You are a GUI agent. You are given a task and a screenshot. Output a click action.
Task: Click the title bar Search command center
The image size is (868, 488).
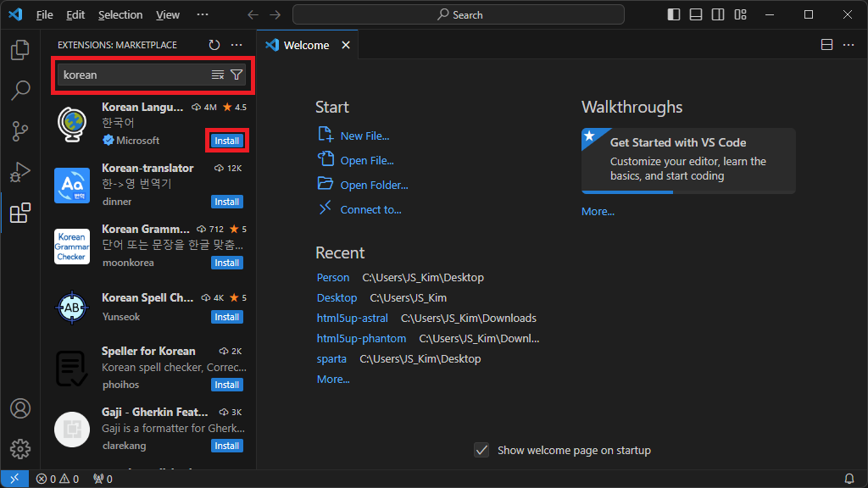(x=459, y=15)
